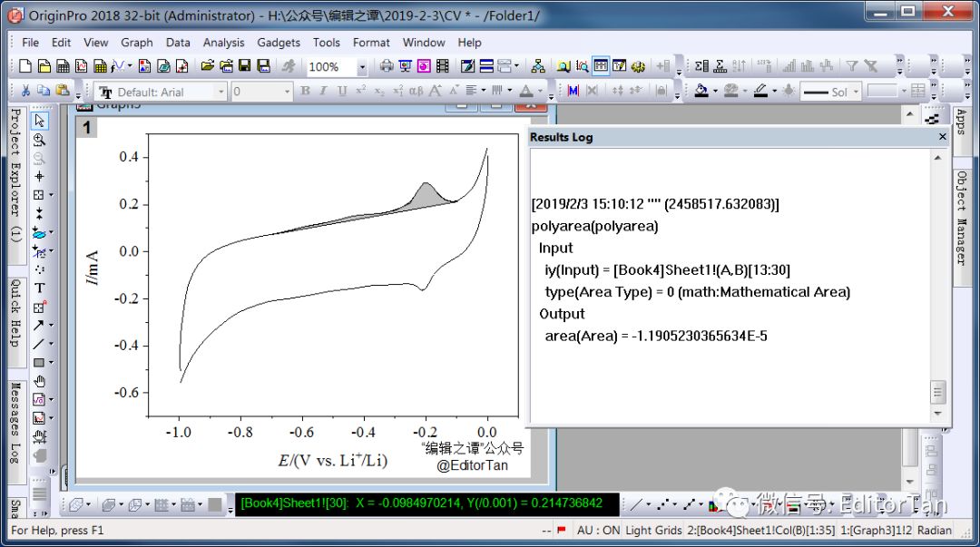This screenshot has height=547, width=980.
Task: Select the Rectangle drawing tool
Action: (39, 363)
